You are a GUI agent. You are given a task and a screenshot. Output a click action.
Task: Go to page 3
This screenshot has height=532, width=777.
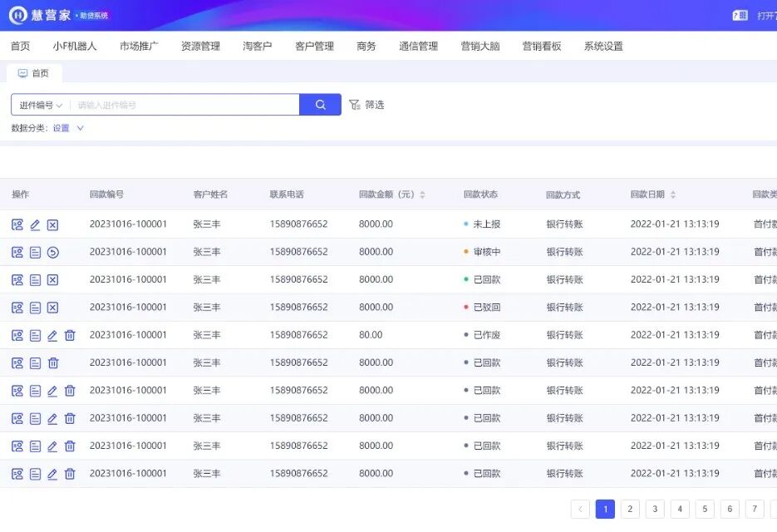(655, 510)
